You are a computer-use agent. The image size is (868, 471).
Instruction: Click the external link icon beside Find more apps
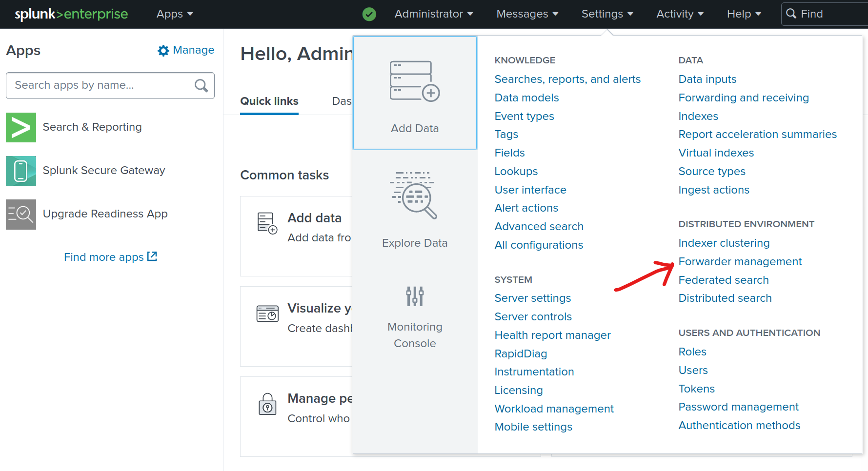coord(152,256)
